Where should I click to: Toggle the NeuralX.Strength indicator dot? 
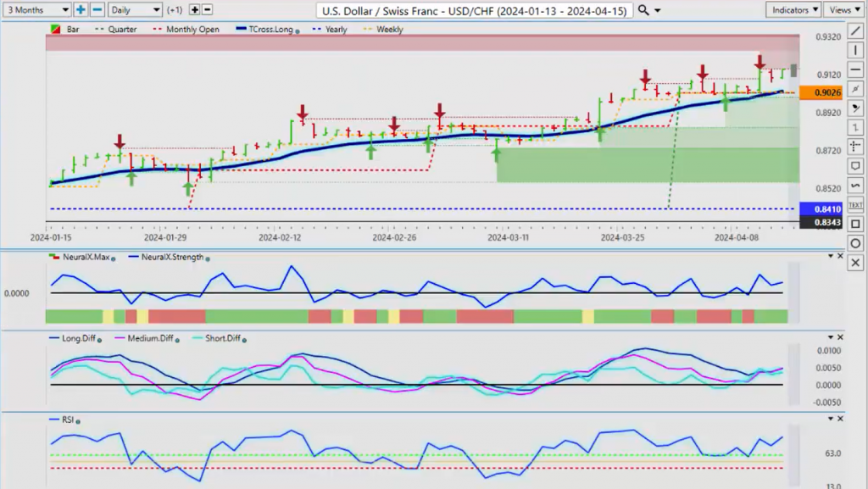tap(209, 258)
